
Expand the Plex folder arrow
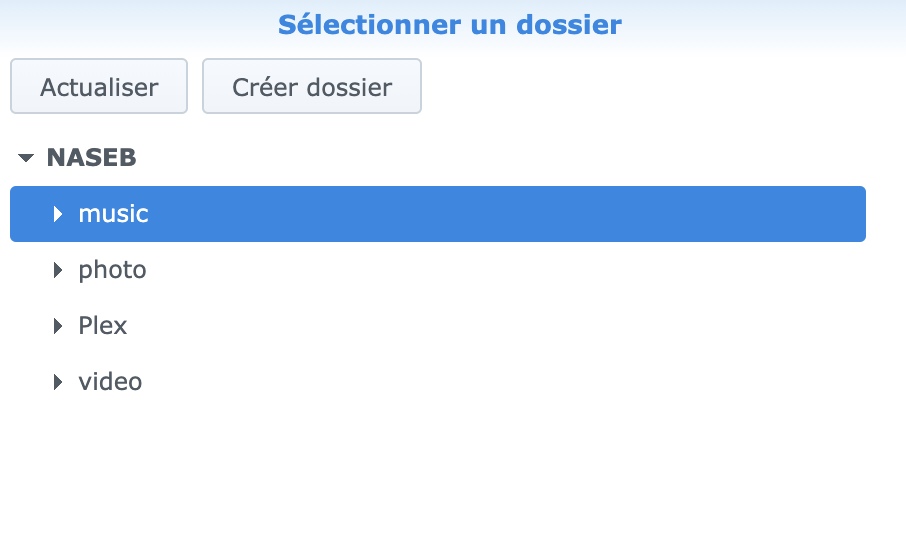pyautogui.click(x=58, y=326)
